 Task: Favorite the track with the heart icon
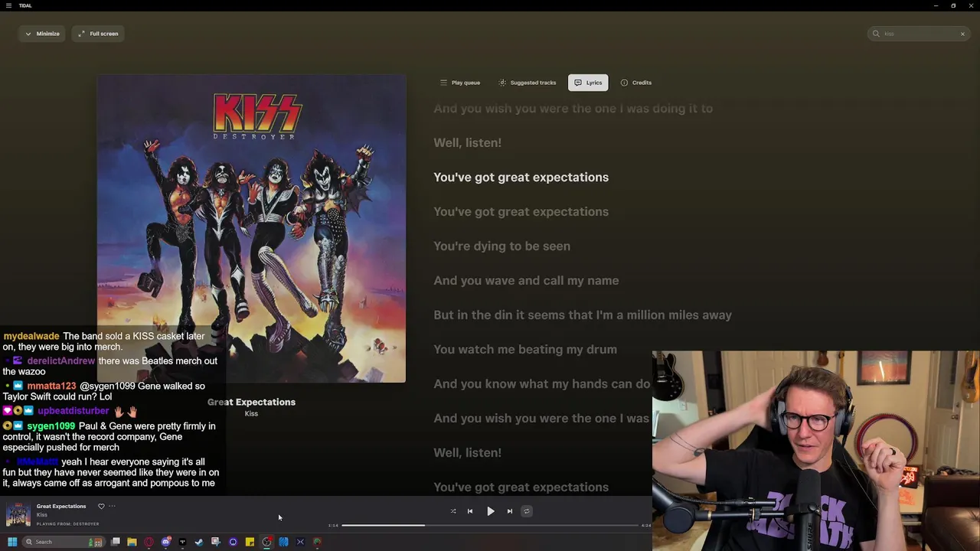[101, 506]
